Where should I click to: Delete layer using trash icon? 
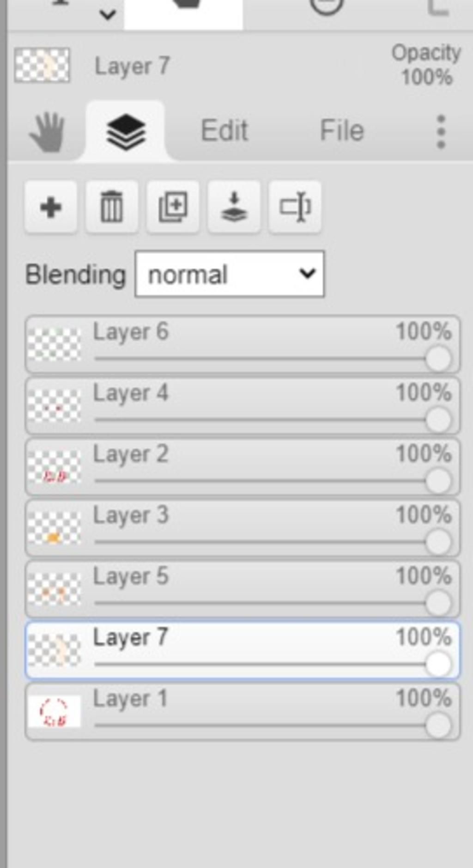(112, 207)
